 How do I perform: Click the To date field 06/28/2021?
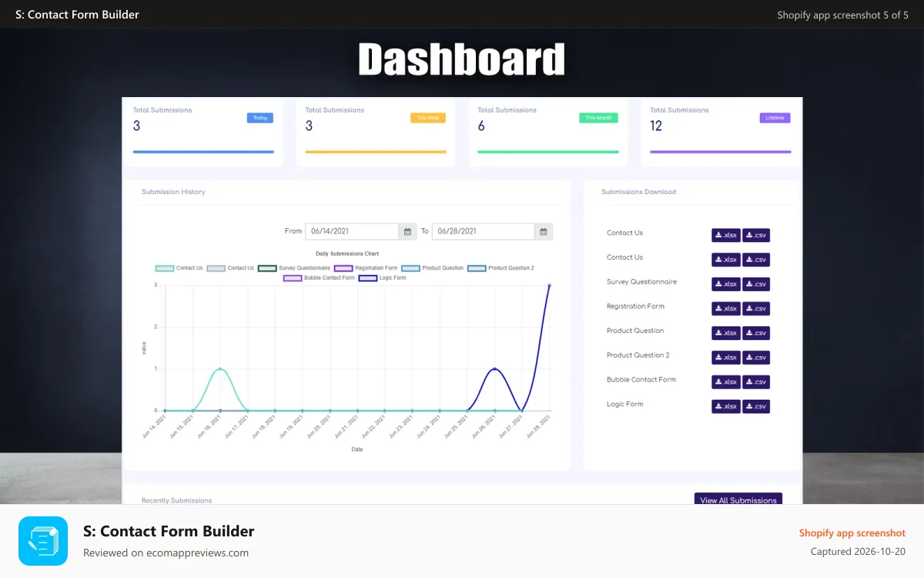484,231
